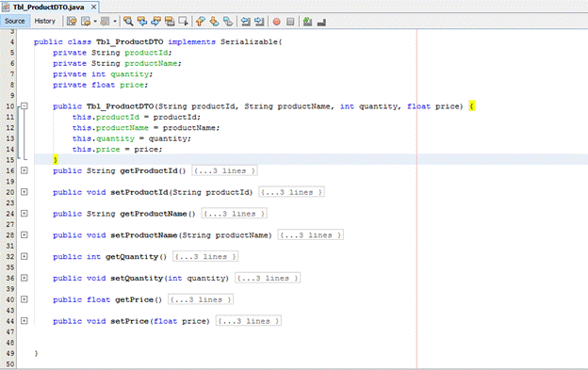The image size is (588, 370).
Task: Click the {...3 lines} placeholder after setProductName
Action: (x=311, y=235)
